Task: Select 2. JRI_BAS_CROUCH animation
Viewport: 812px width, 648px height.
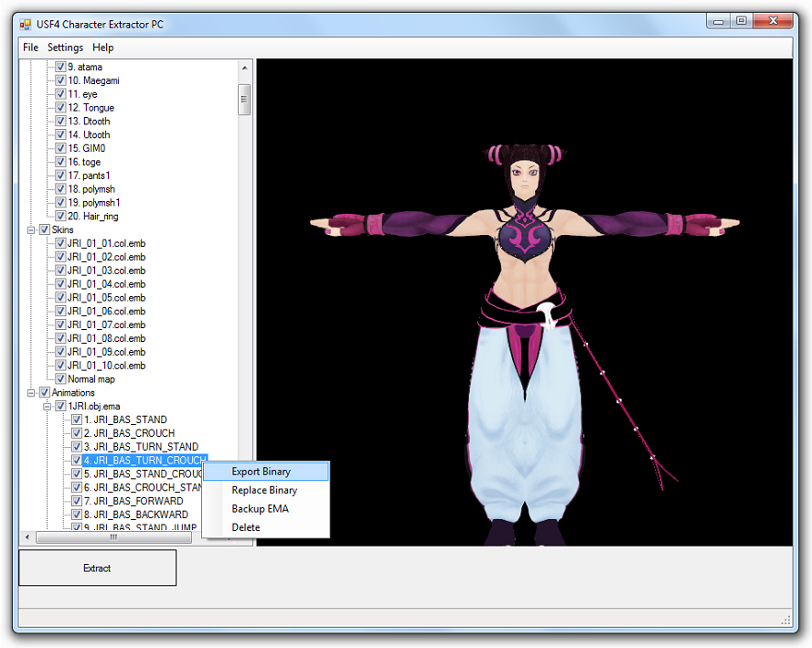Action: point(130,433)
